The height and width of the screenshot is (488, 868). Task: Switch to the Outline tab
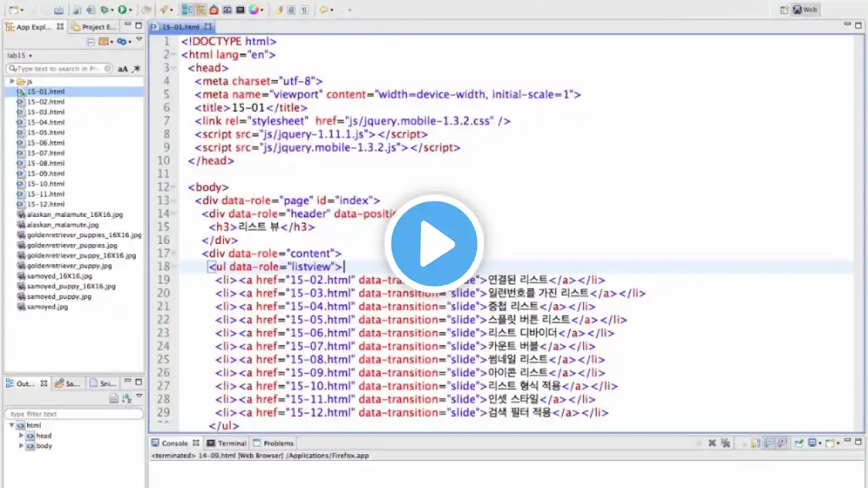[x=26, y=384]
